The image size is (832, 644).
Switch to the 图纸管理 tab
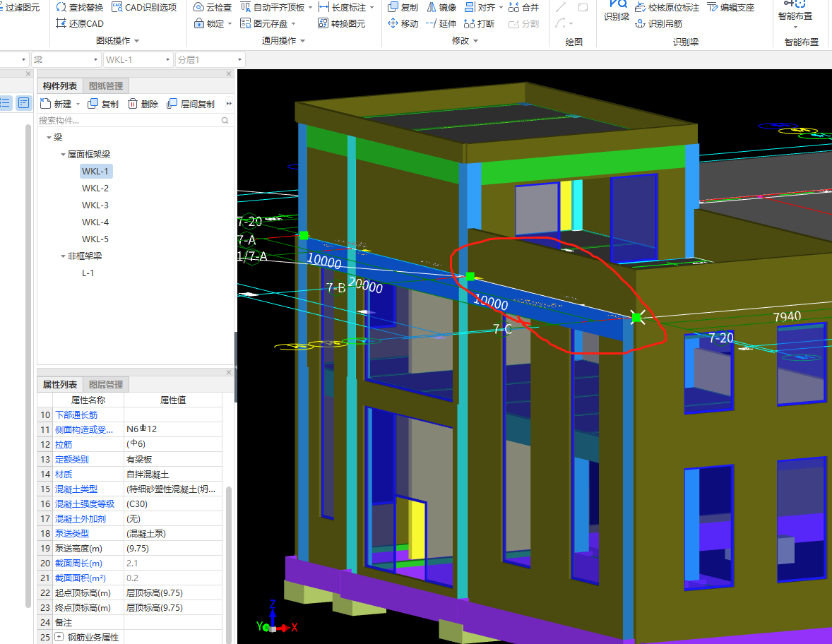pyautogui.click(x=106, y=86)
